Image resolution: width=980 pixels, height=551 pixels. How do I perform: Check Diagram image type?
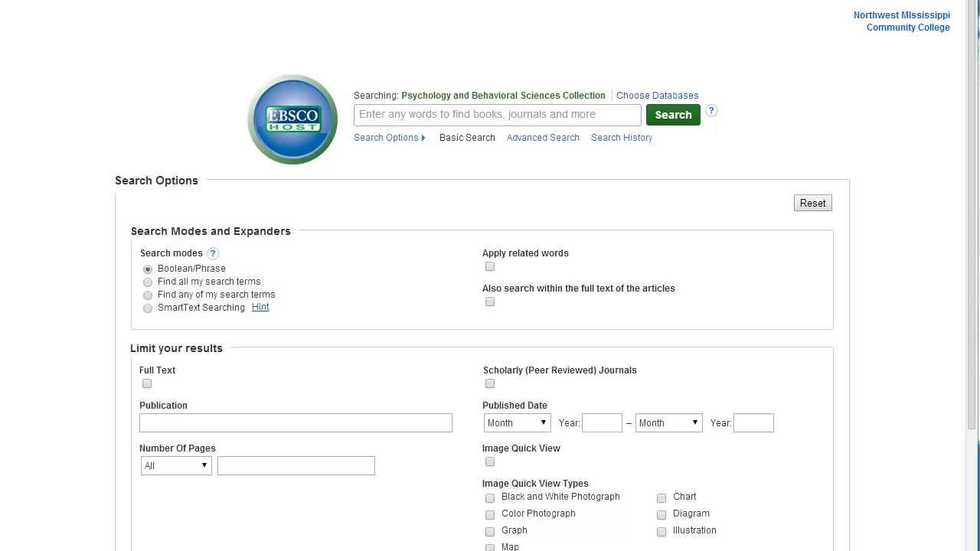pyautogui.click(x=661, y=515)
